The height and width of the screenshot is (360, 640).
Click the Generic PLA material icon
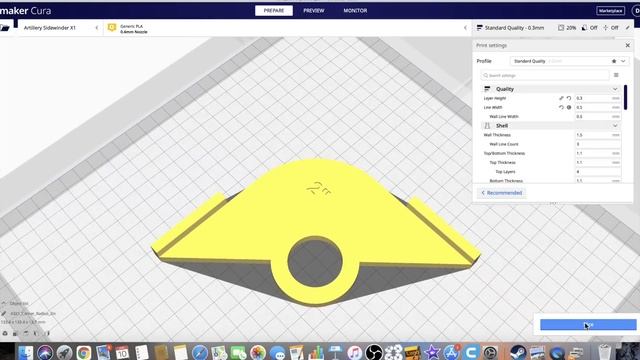click(112, 27)
